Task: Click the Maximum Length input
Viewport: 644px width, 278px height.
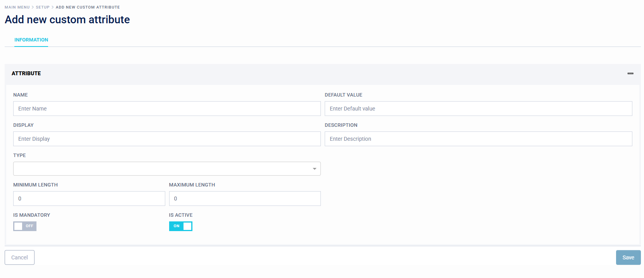Action: pyautogui.click(x=244, y=199)
